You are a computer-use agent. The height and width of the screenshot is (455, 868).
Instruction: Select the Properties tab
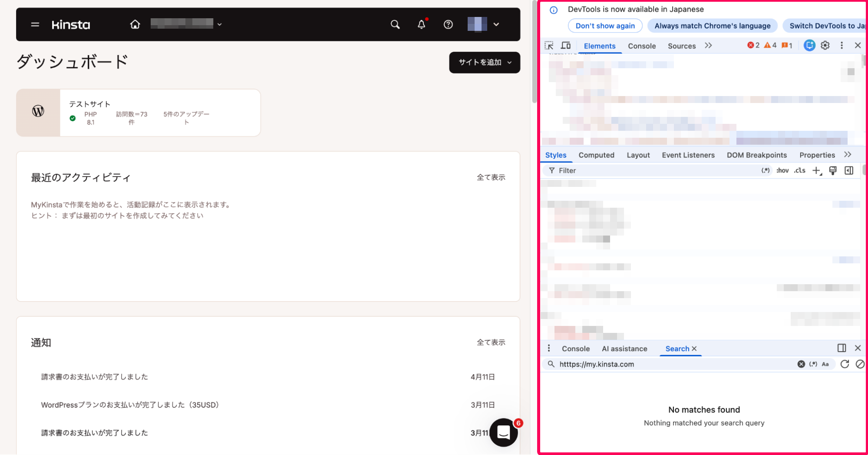point(817,155)
